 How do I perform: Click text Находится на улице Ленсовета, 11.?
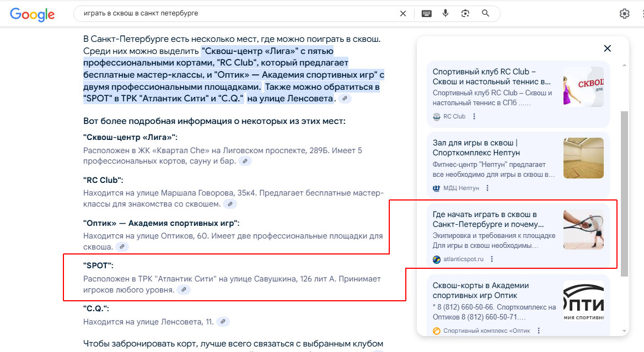pos(148,322)
